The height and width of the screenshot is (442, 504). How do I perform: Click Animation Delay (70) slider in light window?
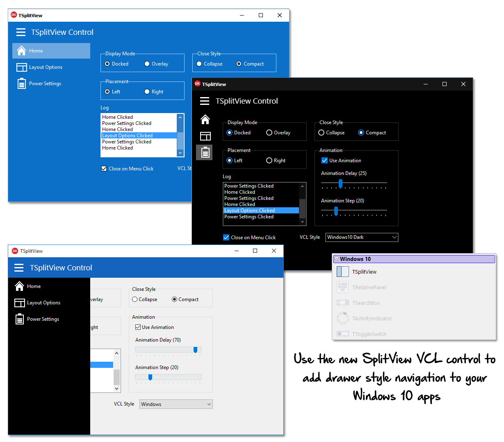coord(196,349)
